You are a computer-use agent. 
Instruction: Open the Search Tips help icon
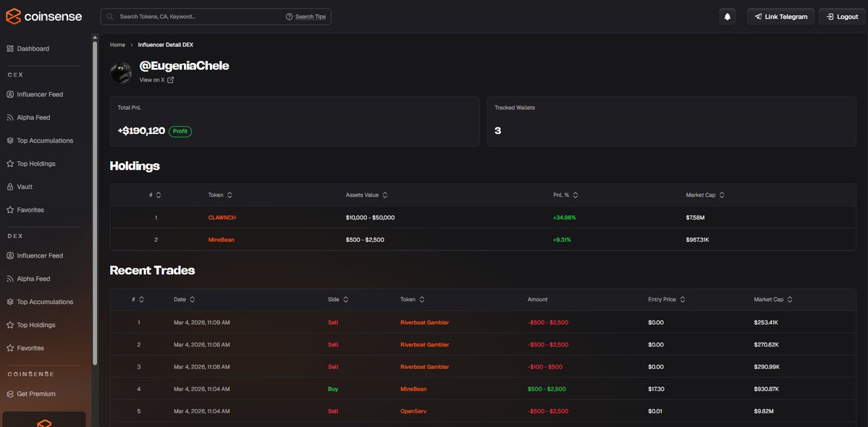click(x=289, y=17)
